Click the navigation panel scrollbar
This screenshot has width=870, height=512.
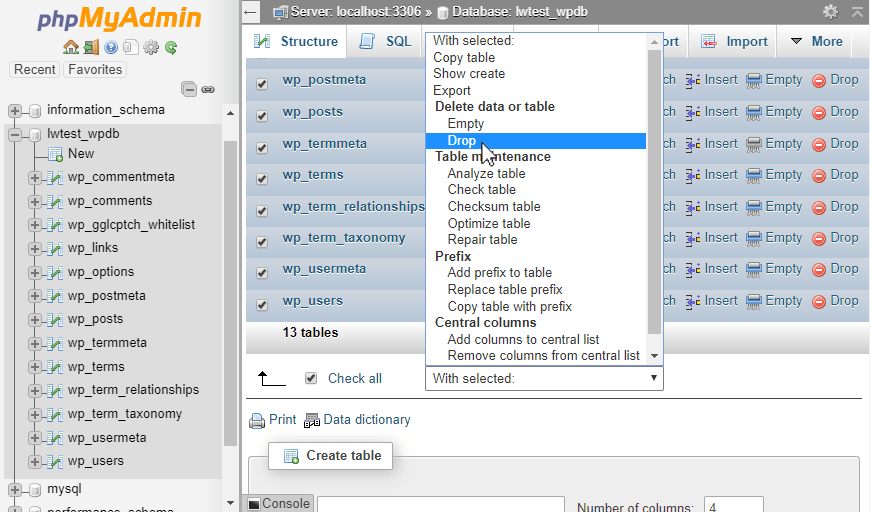(x=230, y=293)
